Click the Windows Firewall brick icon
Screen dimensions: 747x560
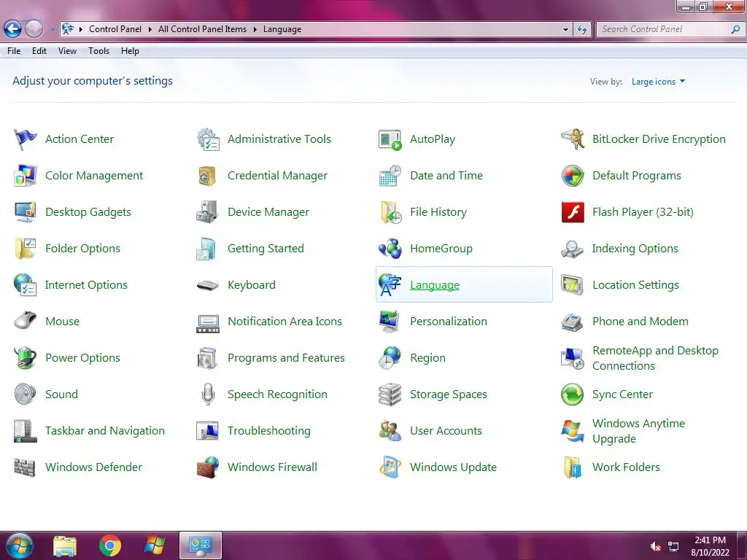click(208, 467)
